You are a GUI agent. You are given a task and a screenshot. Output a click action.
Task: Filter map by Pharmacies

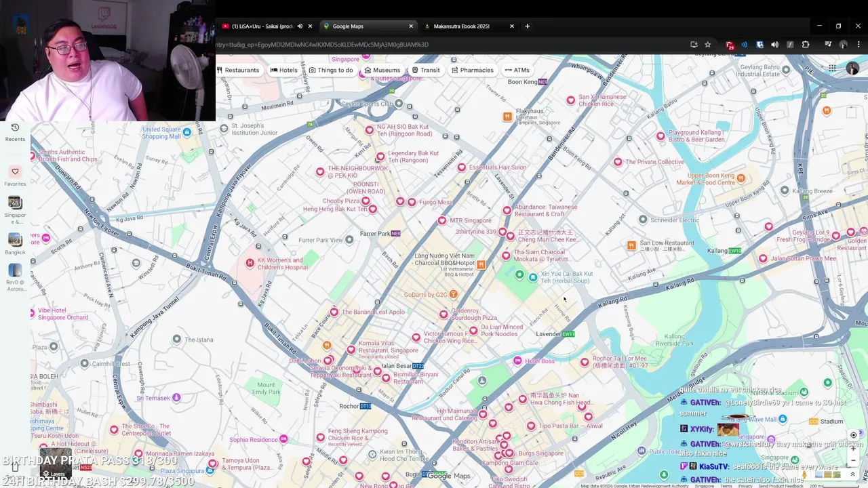tap(472, 70)
